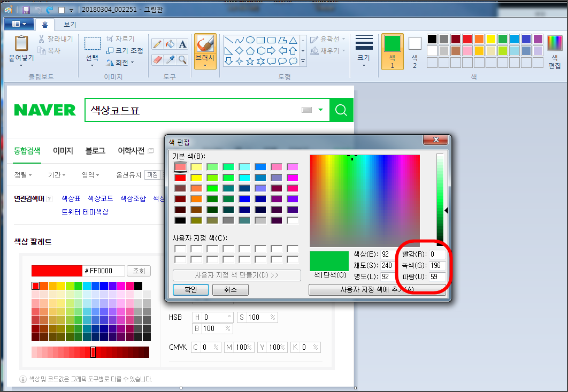Click the Redo arrow in the title bar

(50, 10)
